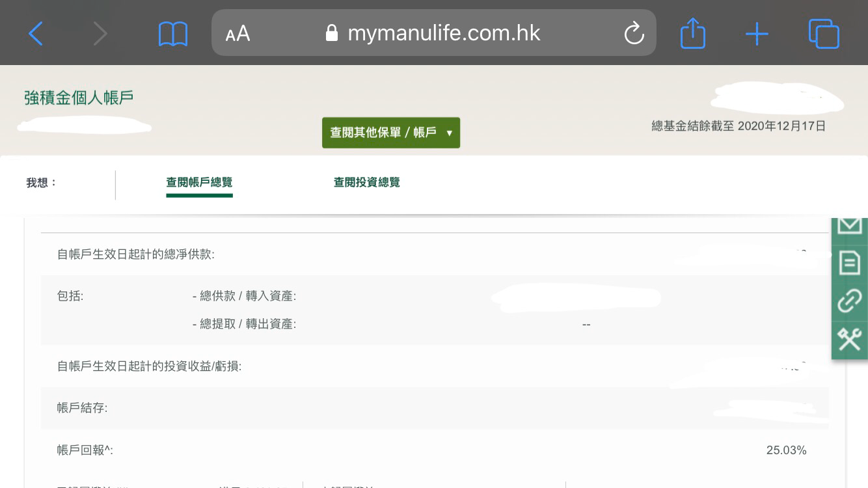Click the padlock icon in the address bar
868x488 pixels.
(332, 33)
